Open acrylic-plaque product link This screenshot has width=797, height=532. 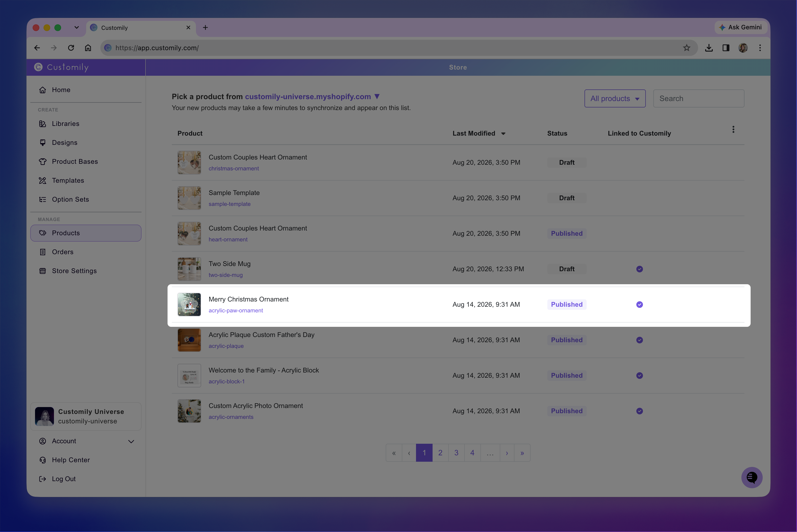[x=226, y=346]
